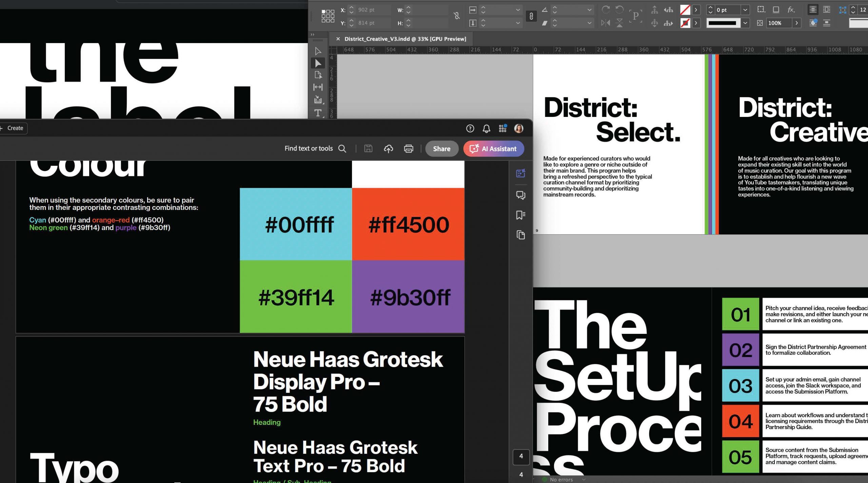The width and height of the screenshot is (868, 483).
Task: Open Shear X Angle dropdown
Action: (x=589, y=23)
